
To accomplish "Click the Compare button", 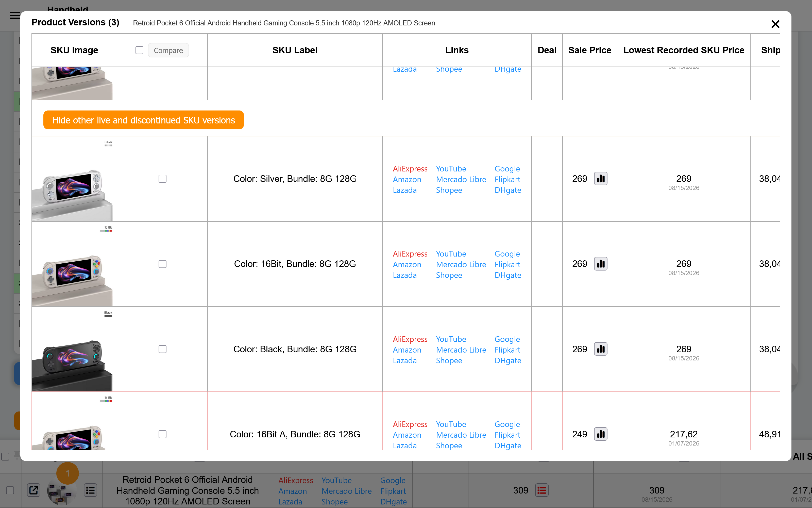I will 168,50.
